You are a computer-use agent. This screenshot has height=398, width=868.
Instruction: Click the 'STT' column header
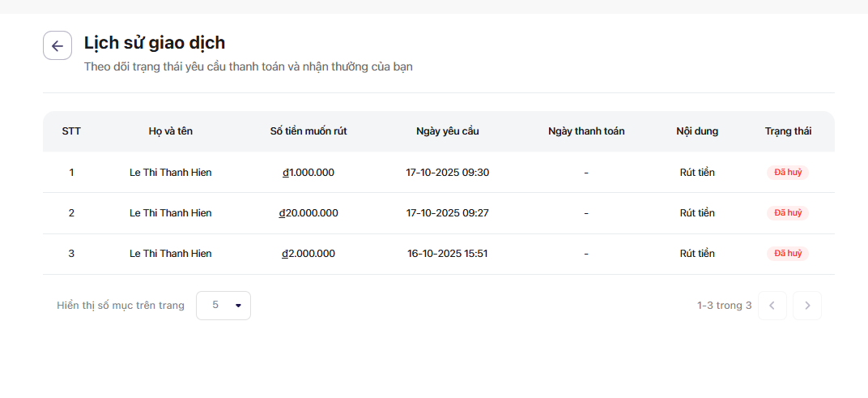(71, 131)
